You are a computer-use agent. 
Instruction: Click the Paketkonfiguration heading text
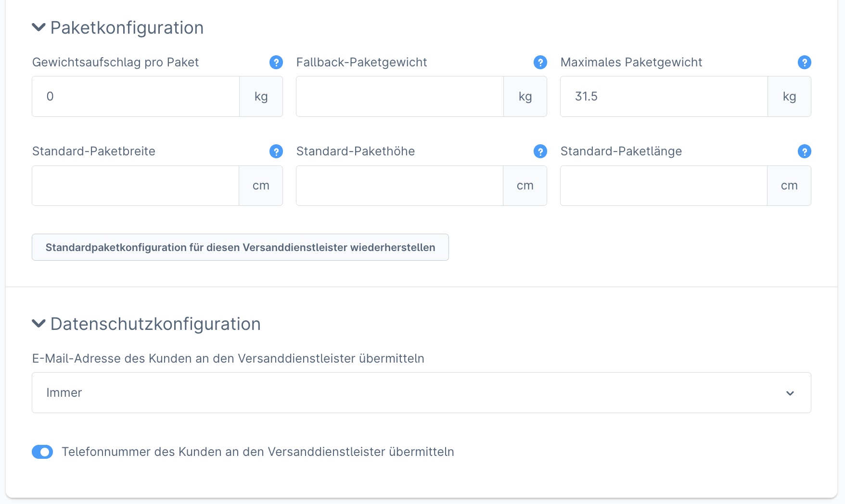coord(127,28)
